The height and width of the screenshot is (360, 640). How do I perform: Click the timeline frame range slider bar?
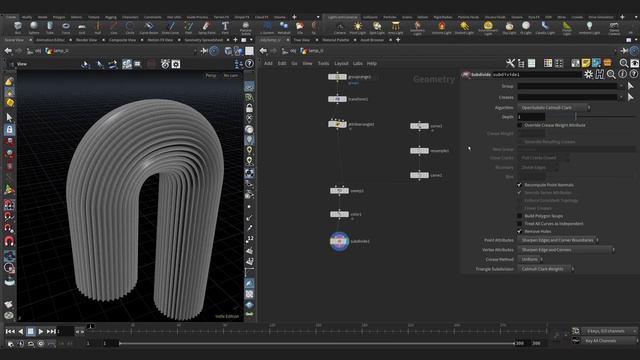pos(316,344)
